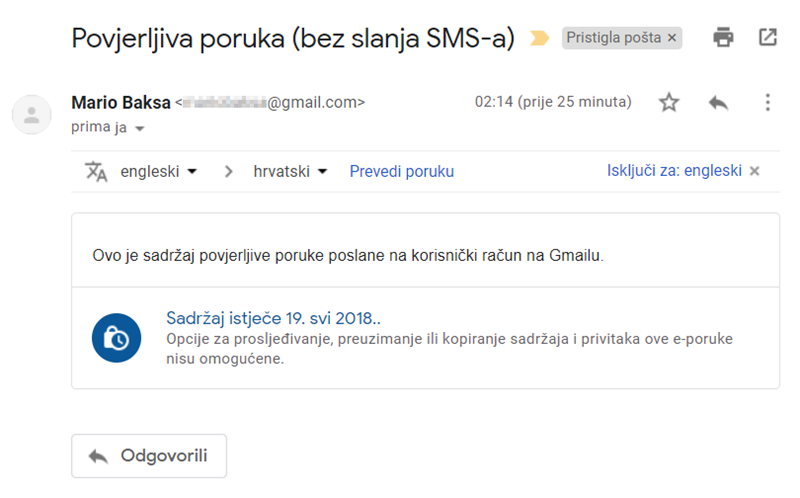Click the 'Prevedi poruku' link
The height and width of the screenshot is (498, 800).
click(x=401, y=171)
